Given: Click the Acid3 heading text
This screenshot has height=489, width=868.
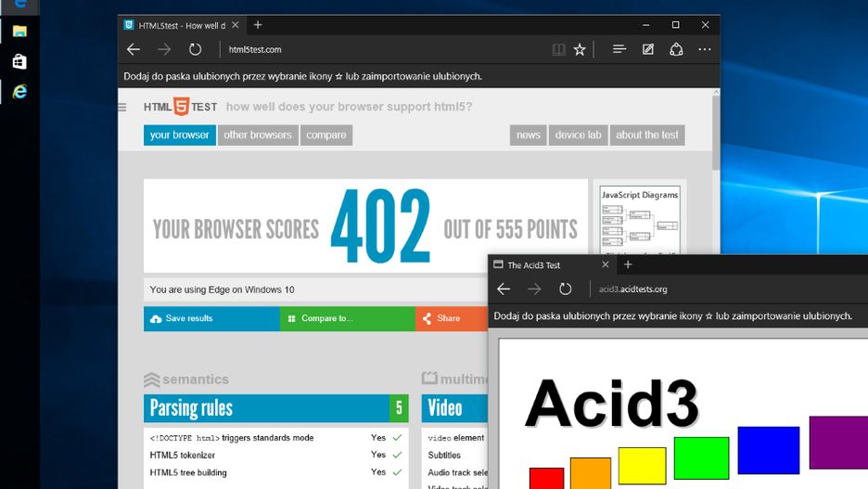Looking at the screenshot, I should (x=612, y=403).
